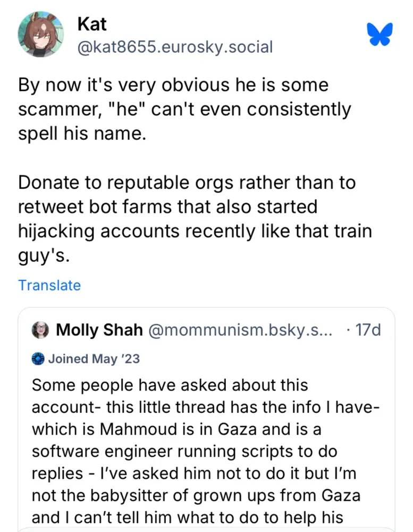Visit the @kat8655.eurosky.social handle
Viewport: 413px width, 532px height.
click(x=175, y=47)
